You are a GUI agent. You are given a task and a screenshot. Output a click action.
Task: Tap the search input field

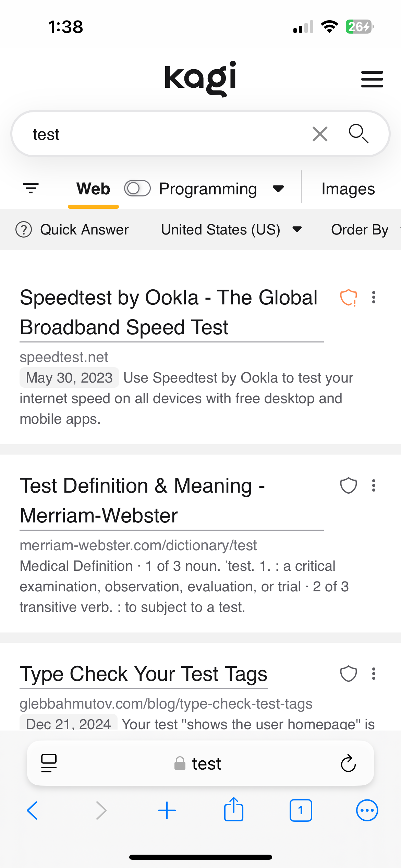[x=165, y=134]
